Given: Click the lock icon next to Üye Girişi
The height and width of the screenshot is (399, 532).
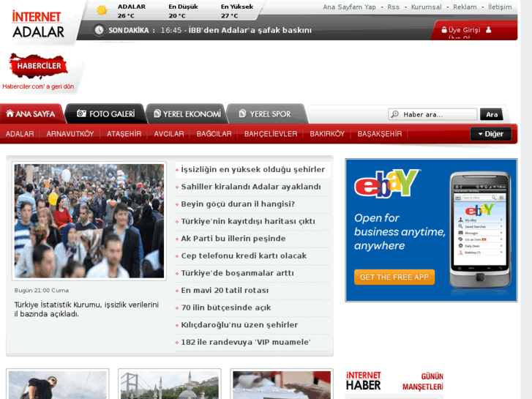Looking at the screenshot, I should [x=443, y=29].
